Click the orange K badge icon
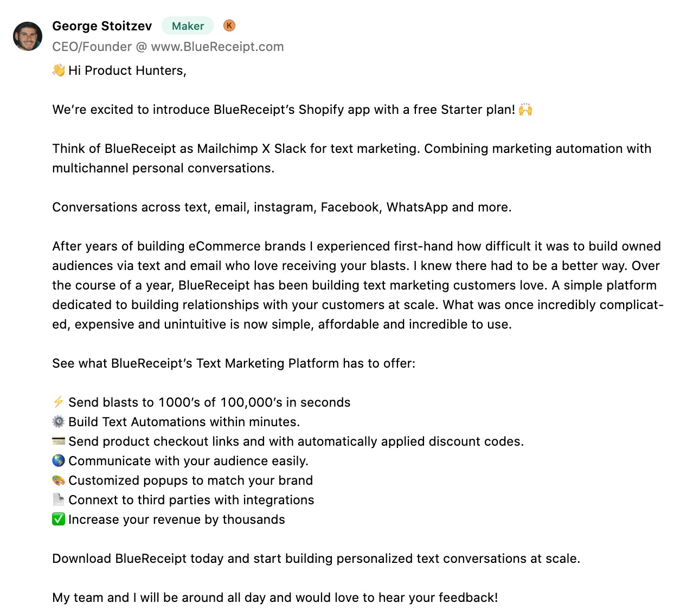The height and width of the screenshot is (616, 680). click(229, 25)
